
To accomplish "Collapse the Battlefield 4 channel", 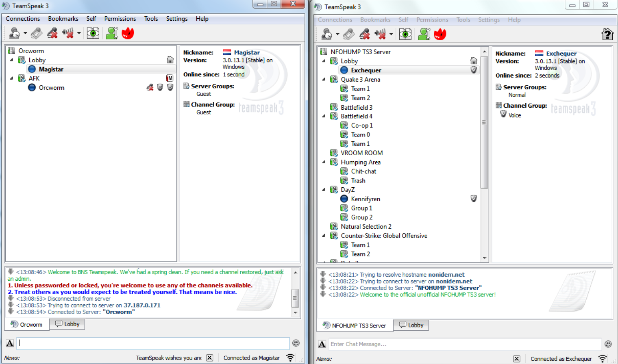I will click(324, 116).
